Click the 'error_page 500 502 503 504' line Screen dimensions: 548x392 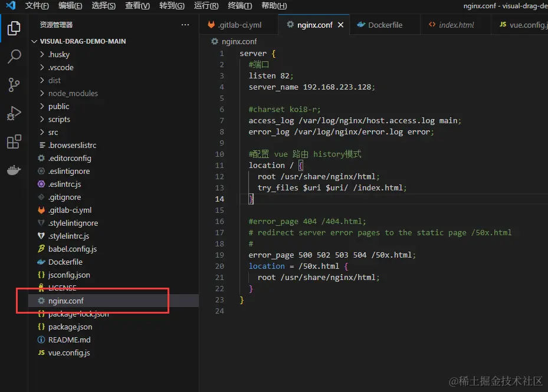[x=332, y=255]
